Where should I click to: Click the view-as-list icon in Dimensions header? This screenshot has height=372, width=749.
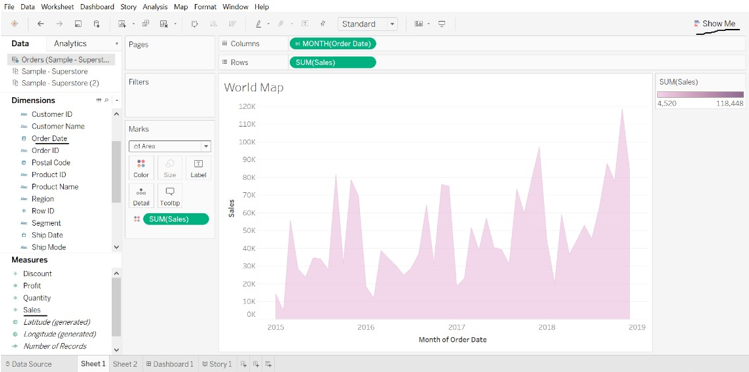[x=99, y=100]
